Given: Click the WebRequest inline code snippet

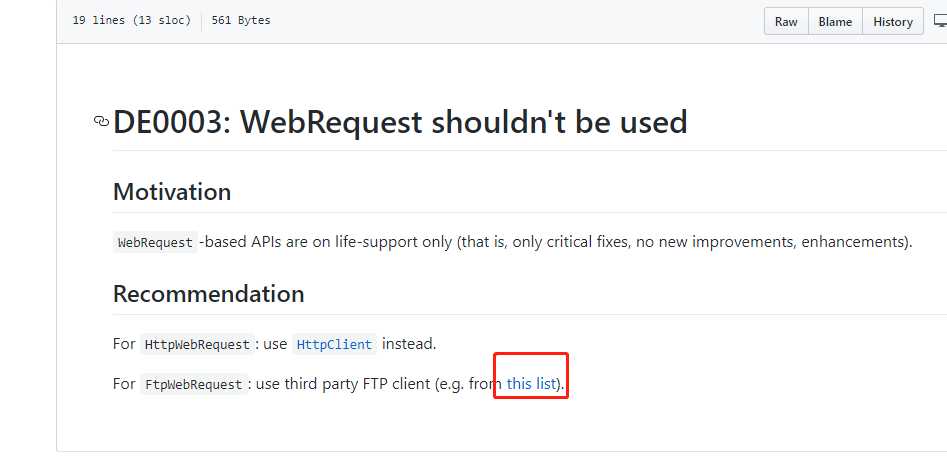Looking at the screenshot, I should [155, 243].
